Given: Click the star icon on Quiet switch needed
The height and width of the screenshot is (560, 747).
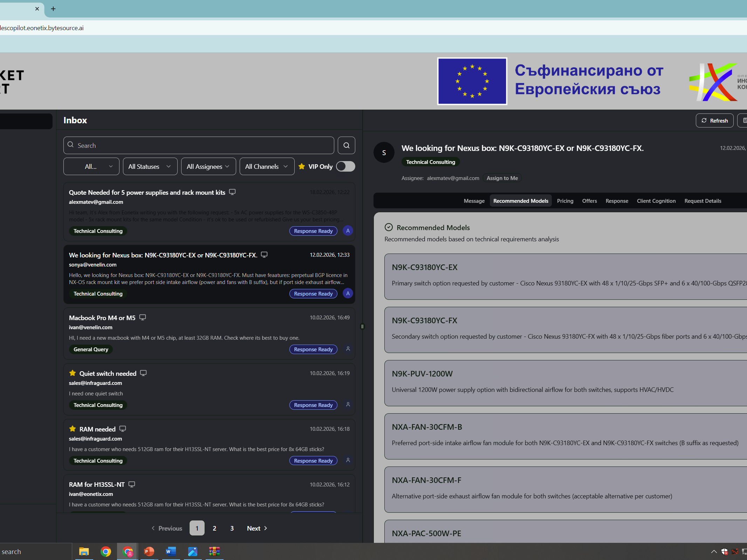Looking at the screenshot, I should click(73, 373).
